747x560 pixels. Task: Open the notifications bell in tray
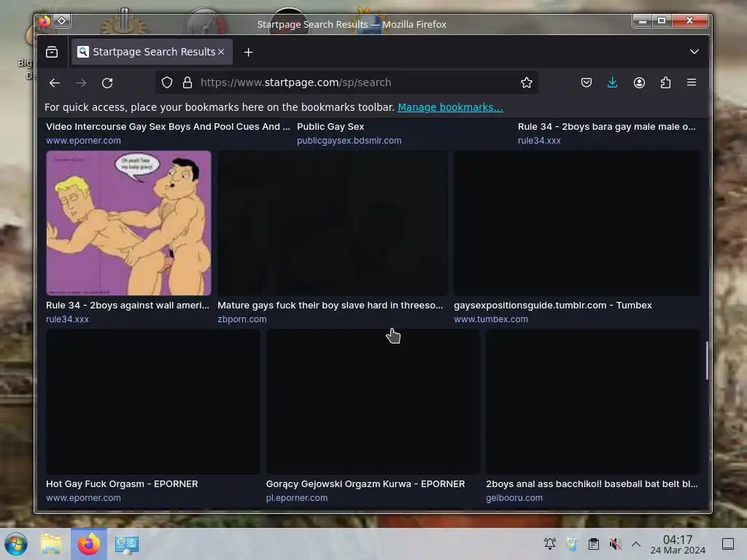[x=550, y=544]
